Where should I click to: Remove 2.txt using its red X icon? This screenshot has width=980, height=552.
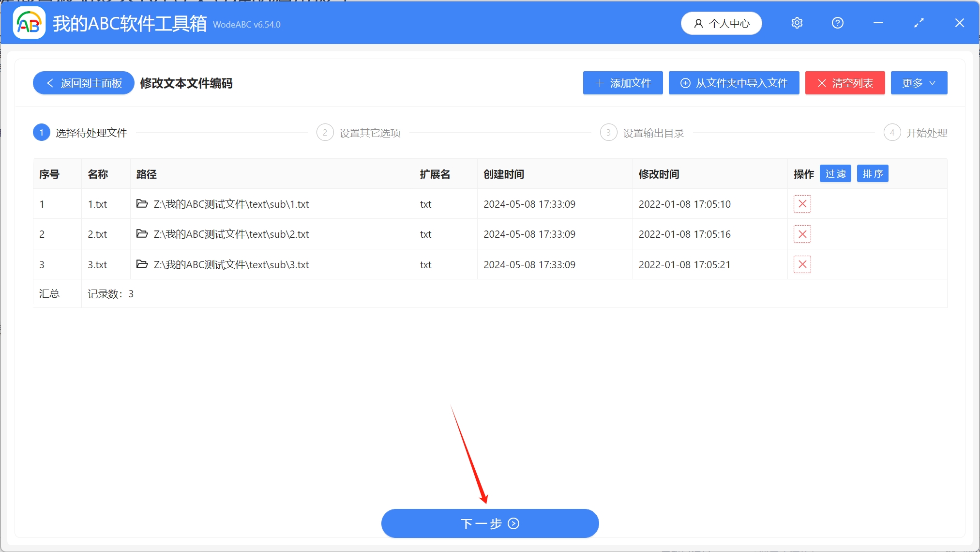point(802,234)
